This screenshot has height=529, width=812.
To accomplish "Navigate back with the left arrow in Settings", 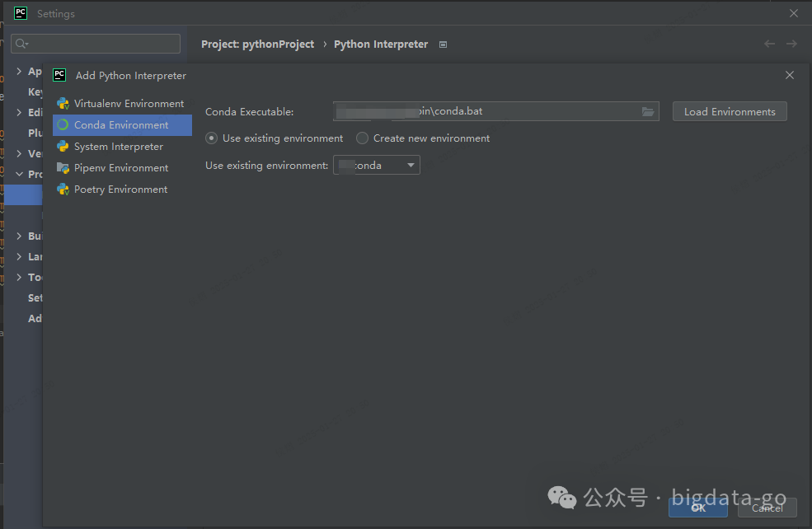I will coord(769,44).
